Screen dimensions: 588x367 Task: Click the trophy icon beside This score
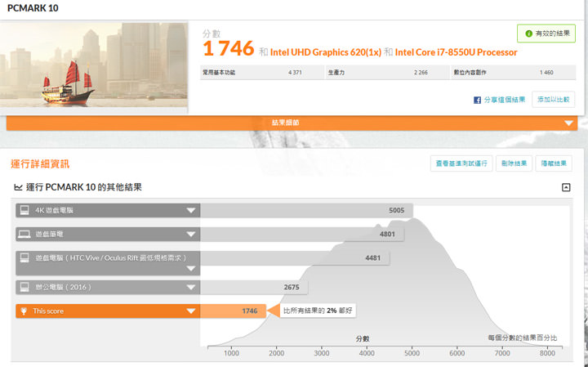click(24, 311)
